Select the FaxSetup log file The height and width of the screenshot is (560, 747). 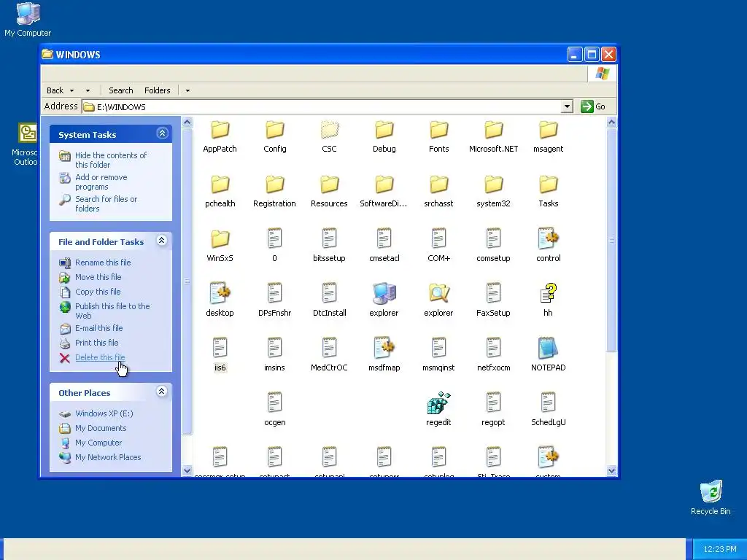coord(494,300)
